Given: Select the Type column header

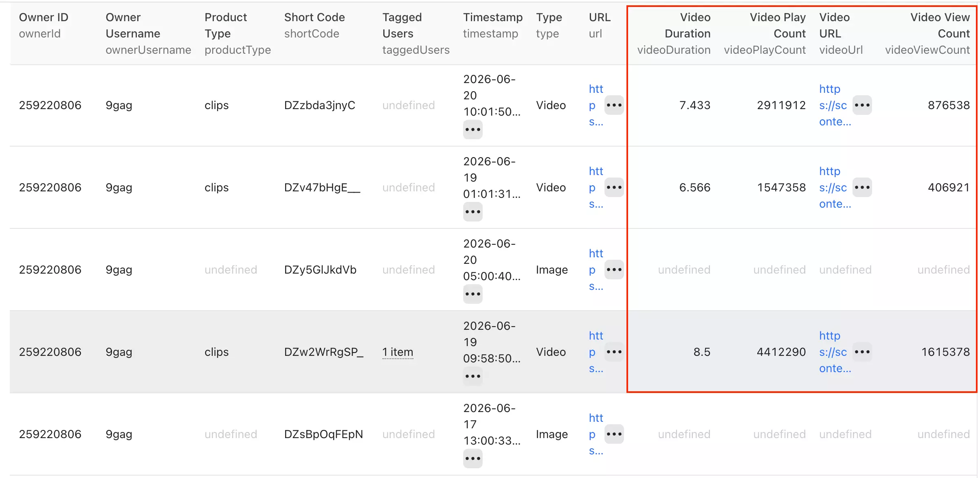Looking at the screenshot, I should pos(549,25).
